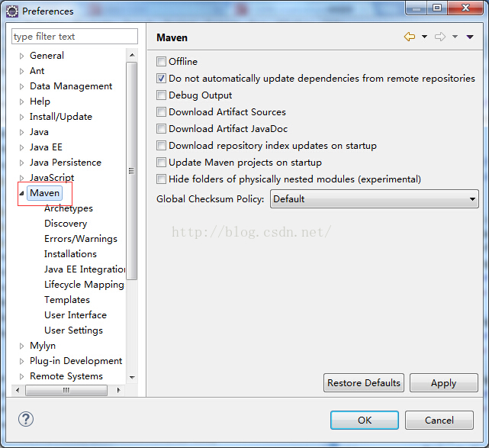Image resolution: width=489 pixels, height=448 pixels.
Task: Select Java Persistence category label
Action: tap(66, 163)
